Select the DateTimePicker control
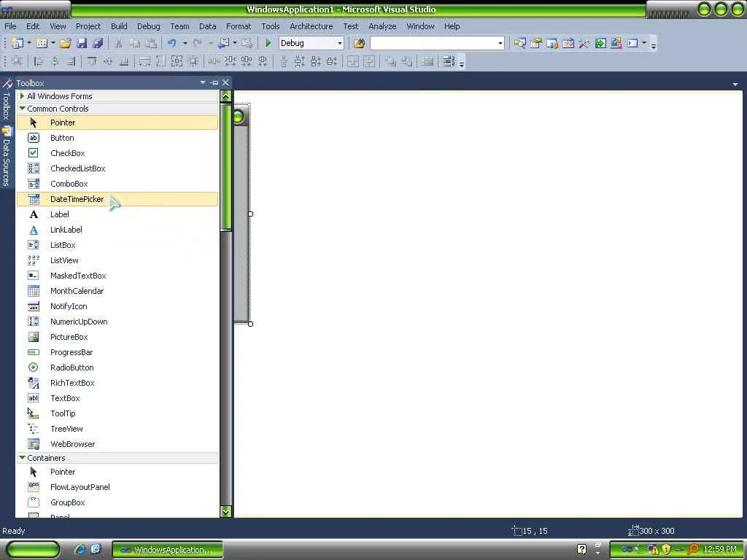Screen dimensions: 747x560 click(117, 199)
